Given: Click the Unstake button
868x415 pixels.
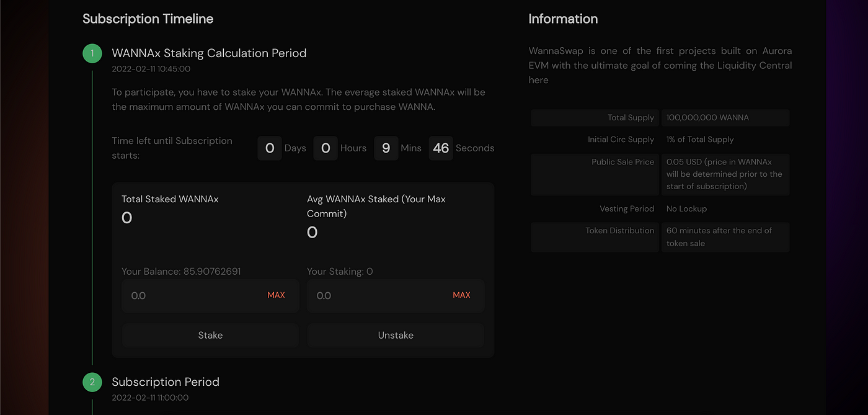Looking at the screenshot, I should coord(396,335).
